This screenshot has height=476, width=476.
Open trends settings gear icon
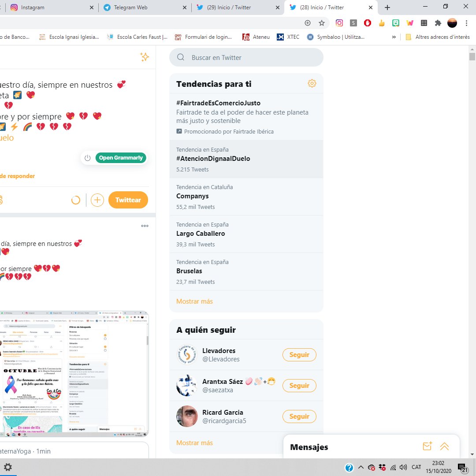click(312, 83)
